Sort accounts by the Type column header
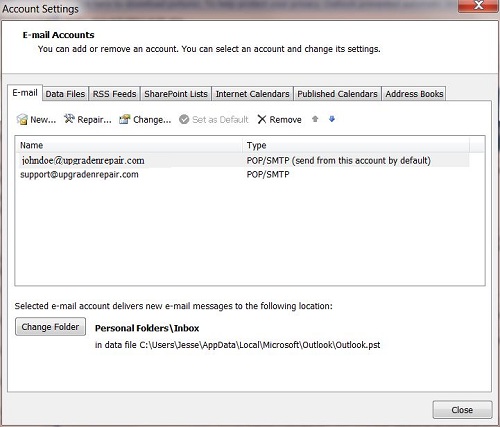Screen dimensions: 500x427 click(x=356, y=145)
